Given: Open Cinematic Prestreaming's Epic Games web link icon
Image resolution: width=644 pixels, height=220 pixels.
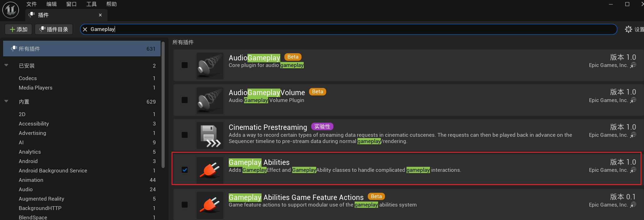Looking at the screenshot, I should click(633, 135).
